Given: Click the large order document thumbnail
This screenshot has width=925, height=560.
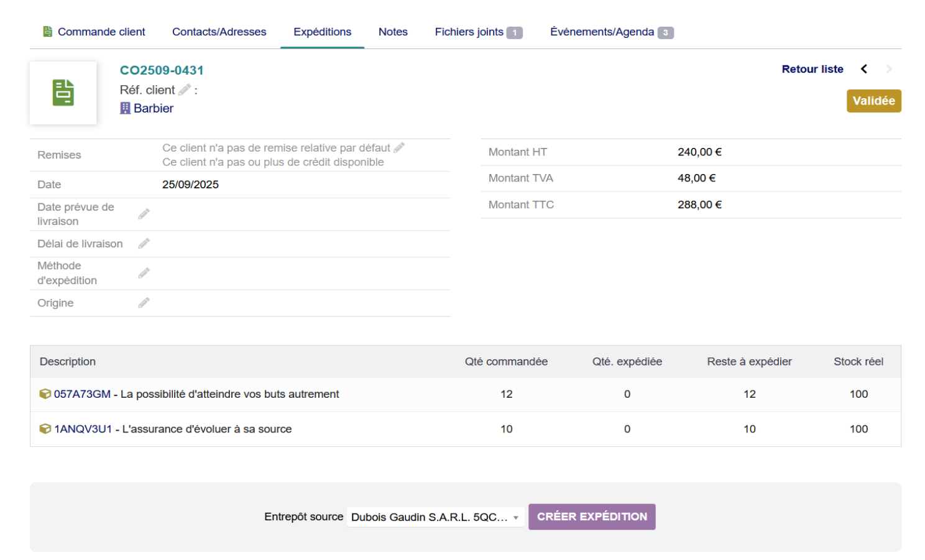Looking at the screenshot, I should [x=63, y=93].
